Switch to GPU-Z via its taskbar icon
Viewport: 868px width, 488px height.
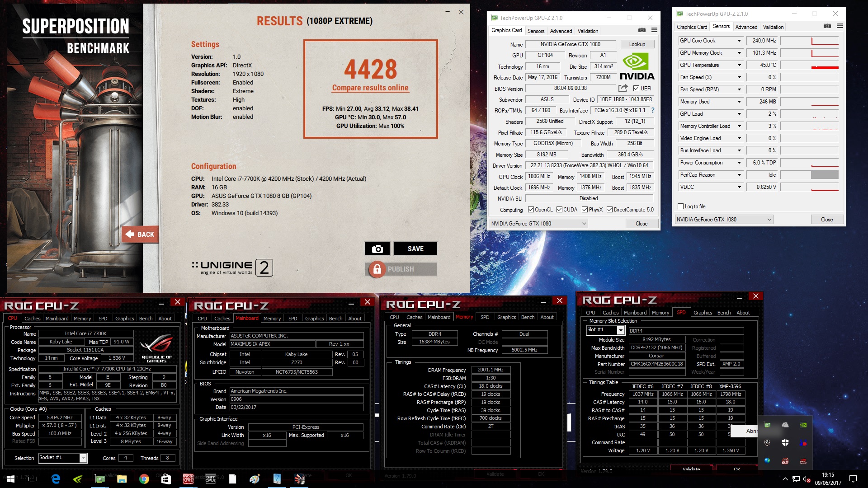click(99, 479)
